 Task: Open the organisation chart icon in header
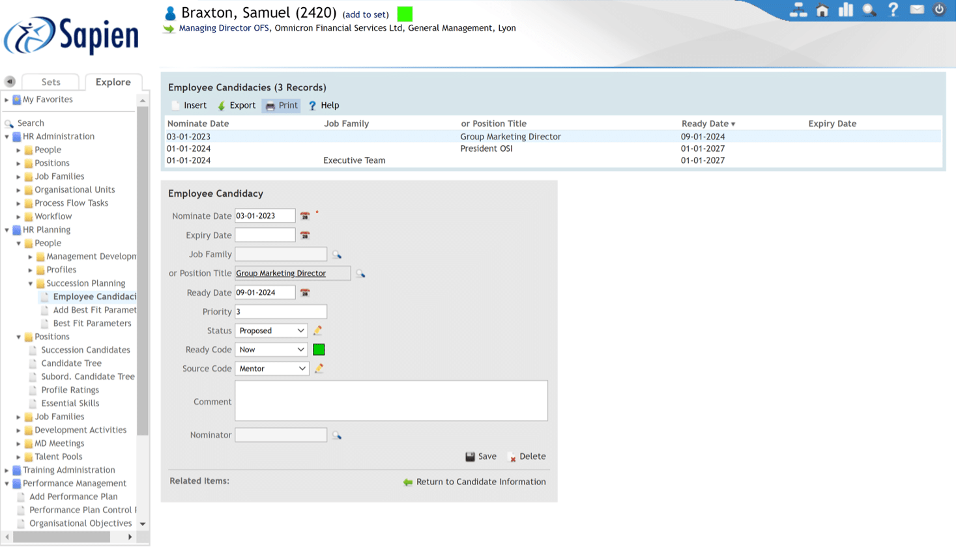(798, 10)
